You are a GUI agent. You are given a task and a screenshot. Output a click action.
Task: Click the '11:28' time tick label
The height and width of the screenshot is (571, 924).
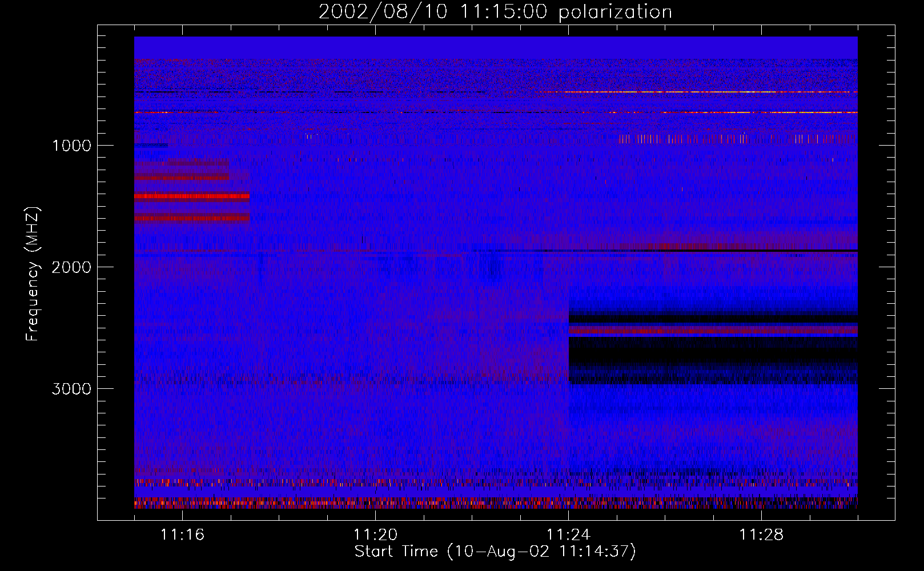click(x=761, y=535)
